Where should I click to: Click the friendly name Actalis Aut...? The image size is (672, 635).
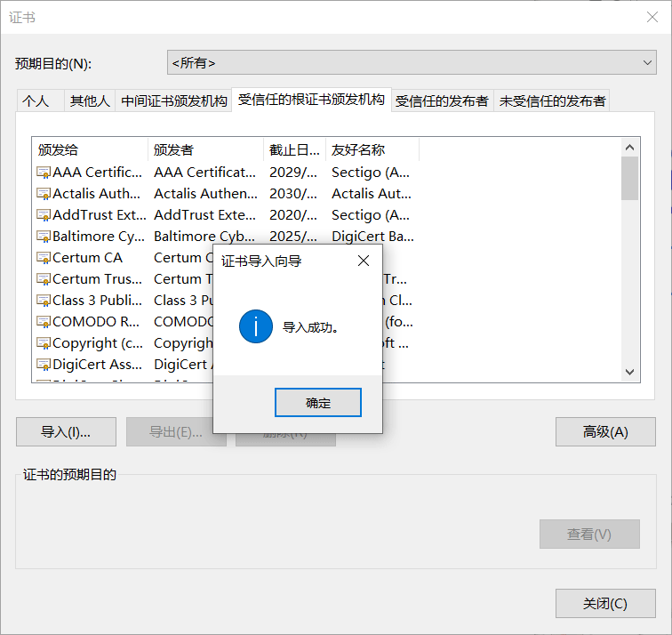pos(372,194)
